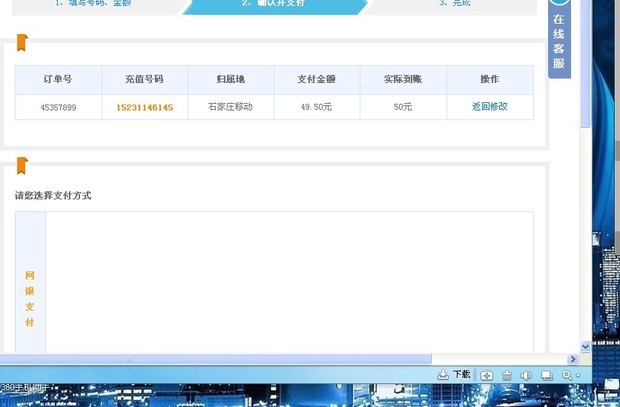The width and height of the screenshot is (620, 407).
Task: Click the horizontal scrollbar right arrow
Action: coord(572,359)
